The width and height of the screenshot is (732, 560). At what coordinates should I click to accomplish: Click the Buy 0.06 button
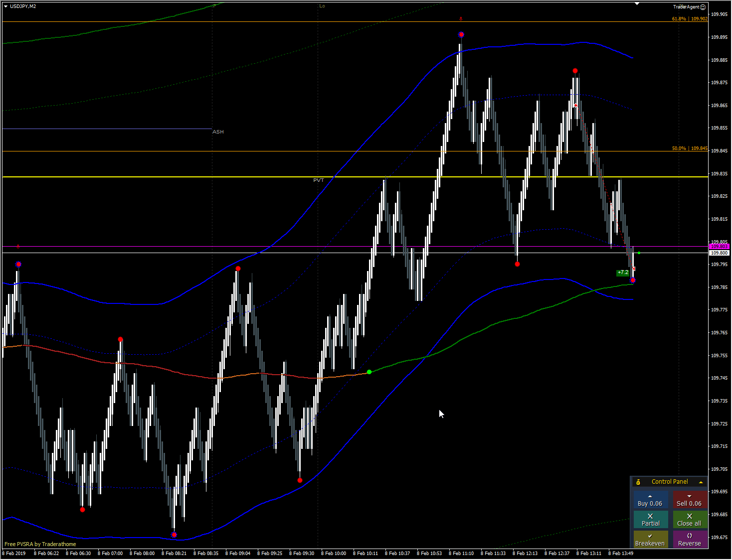[651, 500]
